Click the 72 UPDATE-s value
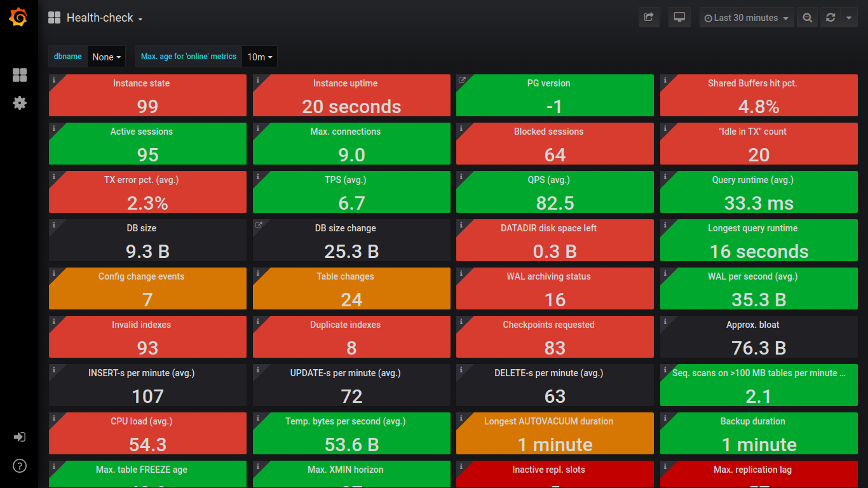The height and width of the screenshot is (488, 868). pyautogui.click(x=351, y=396)
